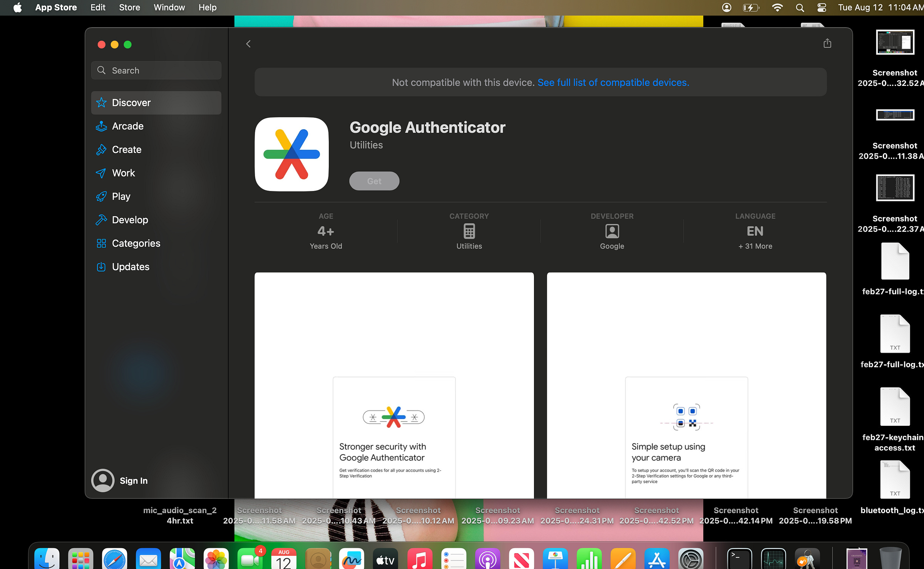Go to the Play section
924x569 pixels.
[x=121, y=197]
